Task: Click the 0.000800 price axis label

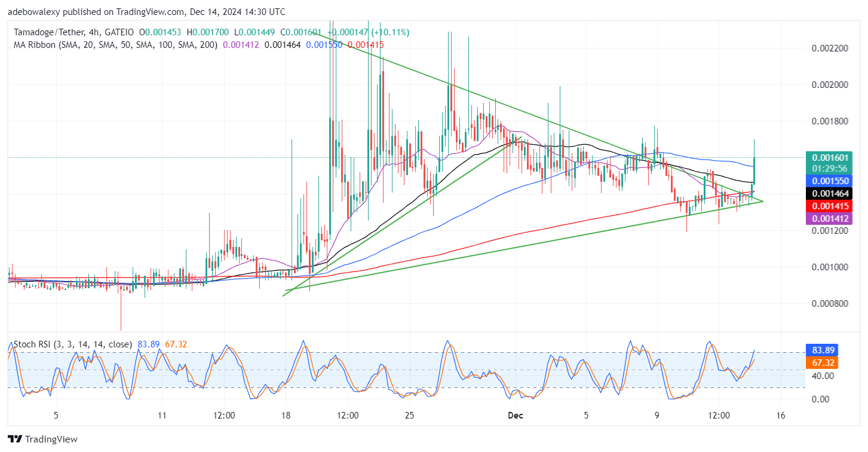Action: click(831, 304)
